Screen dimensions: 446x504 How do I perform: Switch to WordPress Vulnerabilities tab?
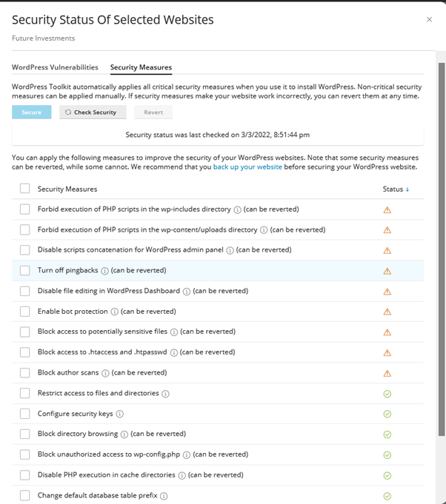coord(55,67)
